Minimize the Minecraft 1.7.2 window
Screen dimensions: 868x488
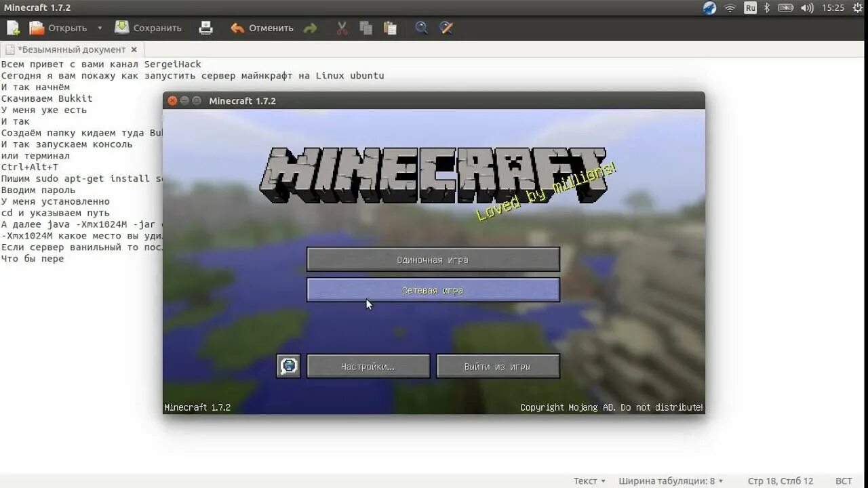(184, 101)
